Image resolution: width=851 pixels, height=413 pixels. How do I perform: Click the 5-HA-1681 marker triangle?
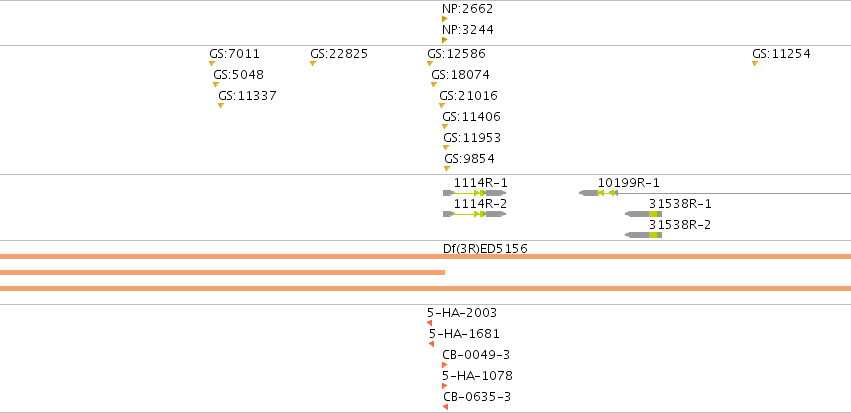click(x=431, y=344)
